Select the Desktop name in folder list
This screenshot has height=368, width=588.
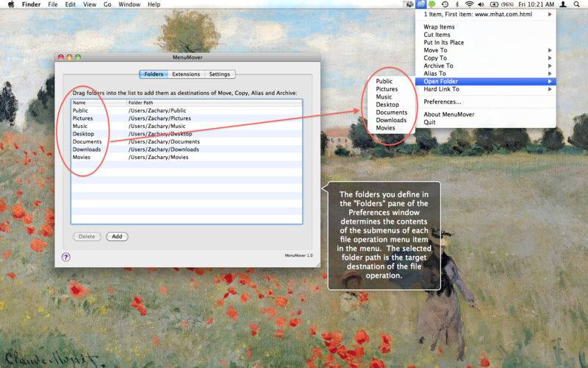pos(83,134)
